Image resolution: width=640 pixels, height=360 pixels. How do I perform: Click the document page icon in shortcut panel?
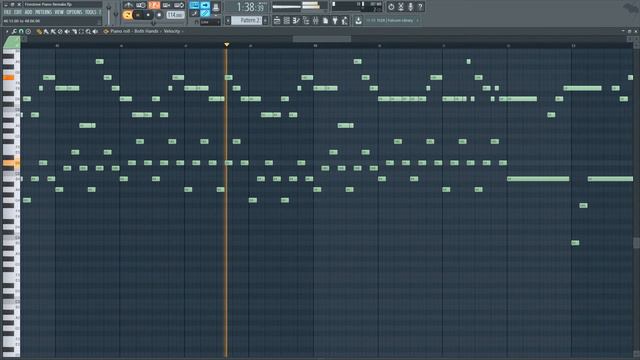[325, 20]
